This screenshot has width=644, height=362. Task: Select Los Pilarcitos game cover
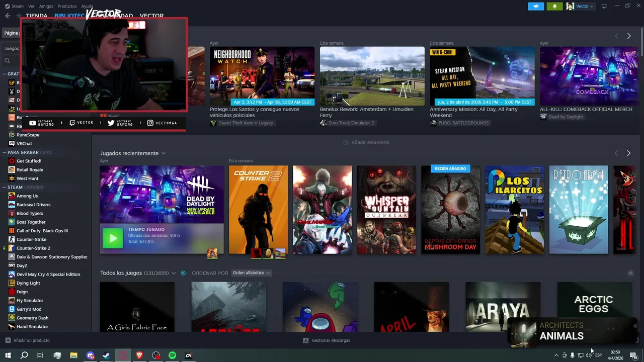click(x=515, y=210)
